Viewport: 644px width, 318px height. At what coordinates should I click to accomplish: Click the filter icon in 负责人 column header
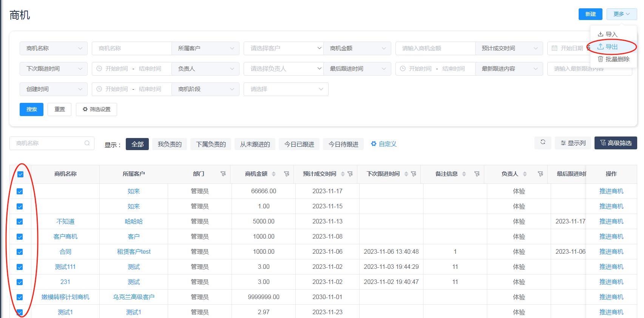coord(541,174)
